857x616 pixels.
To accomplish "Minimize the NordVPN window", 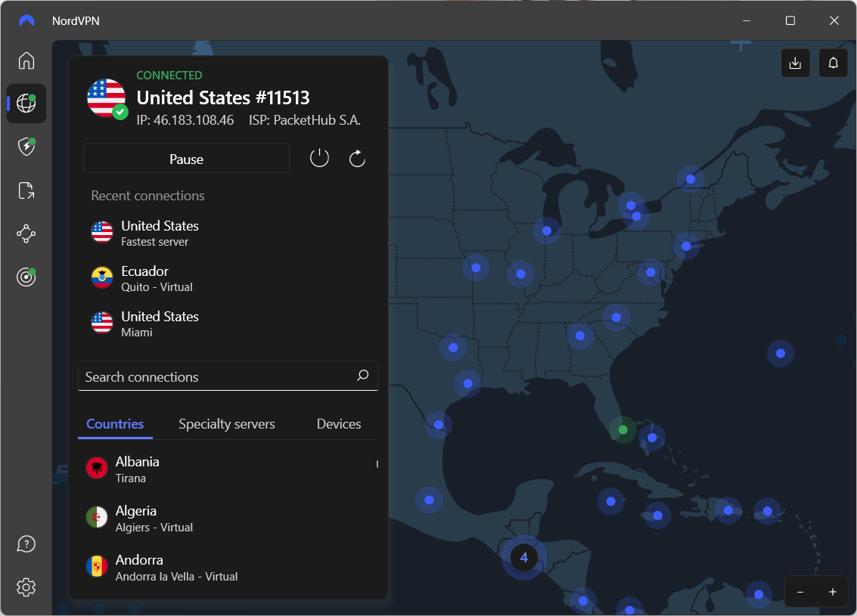I will (746, 20).
